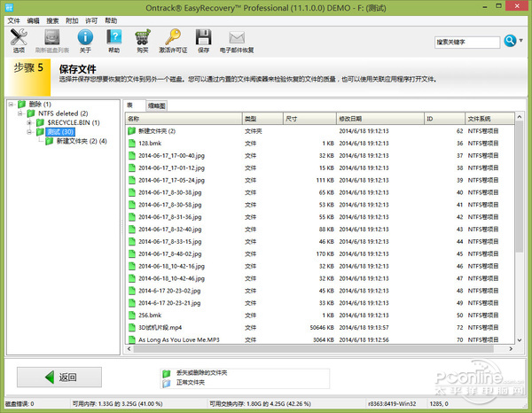532x413 pixels.
Task: Open the 帮助 menu in menu bar
Action: (111, 20)
